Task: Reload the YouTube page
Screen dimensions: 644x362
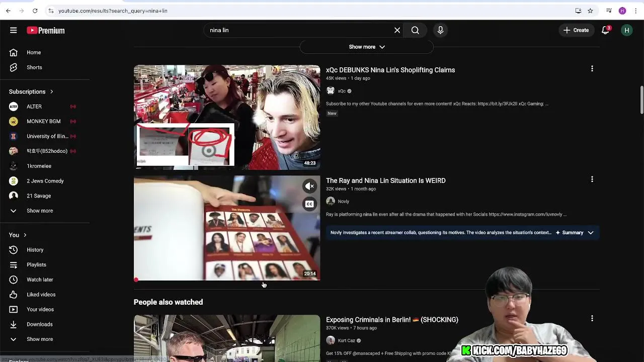Action: pos(35,11)
